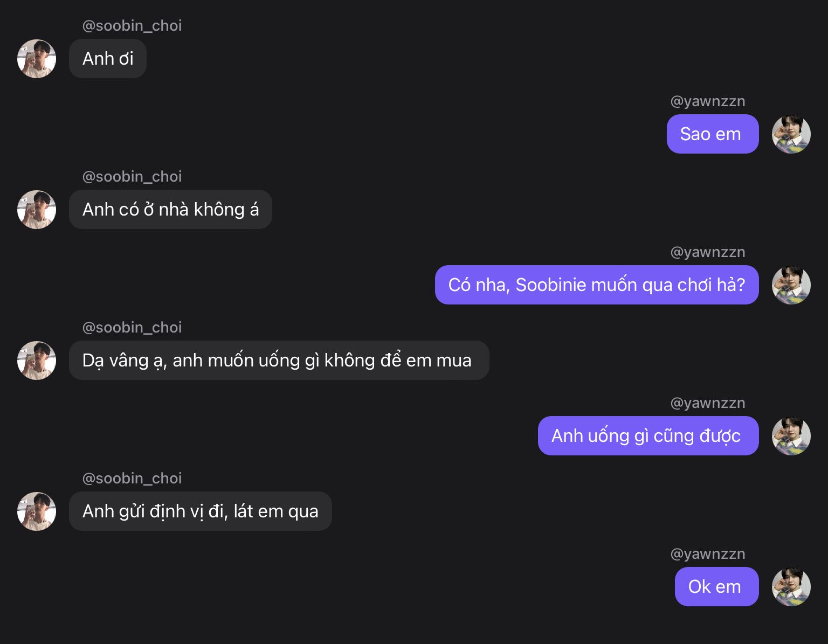Open the @yawnzzn username above "Sao em"
This screenshot has width=828, height=644.
[707, 101]
